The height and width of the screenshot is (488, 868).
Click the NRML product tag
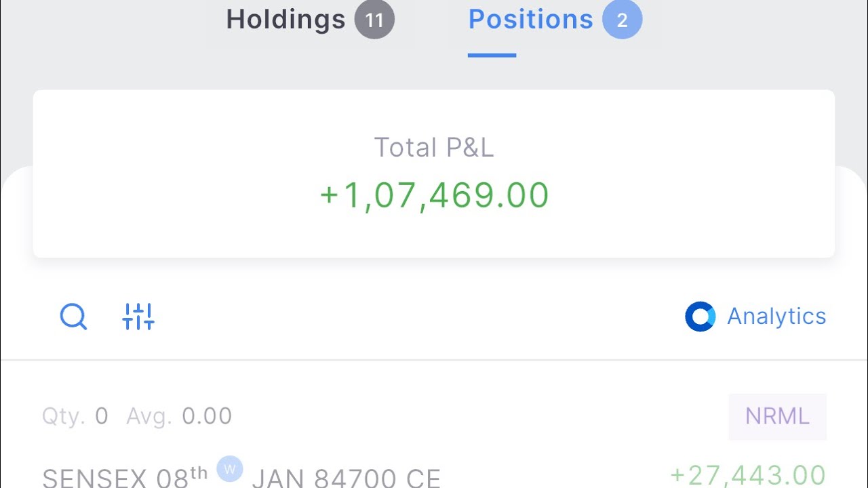[x=777, y=416]
